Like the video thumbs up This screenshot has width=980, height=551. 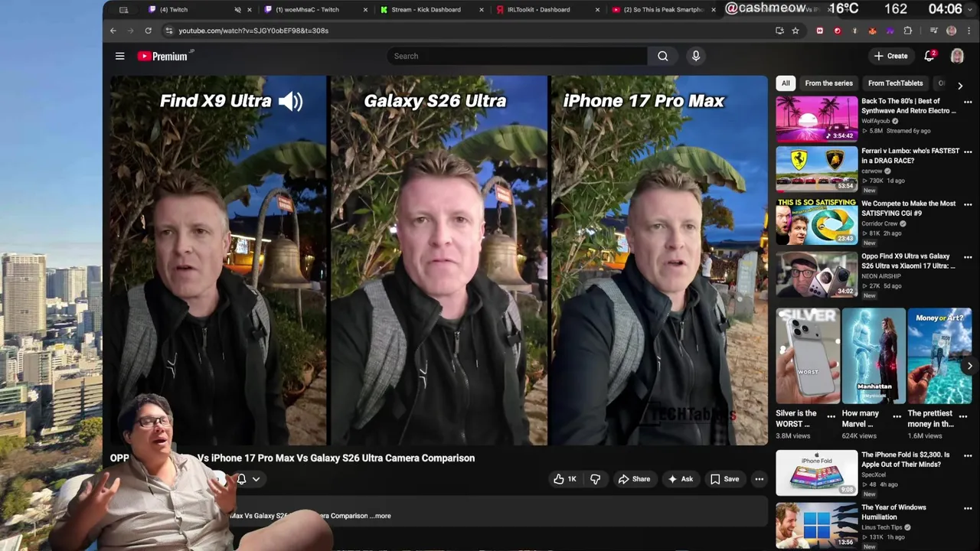coord(565,479)
